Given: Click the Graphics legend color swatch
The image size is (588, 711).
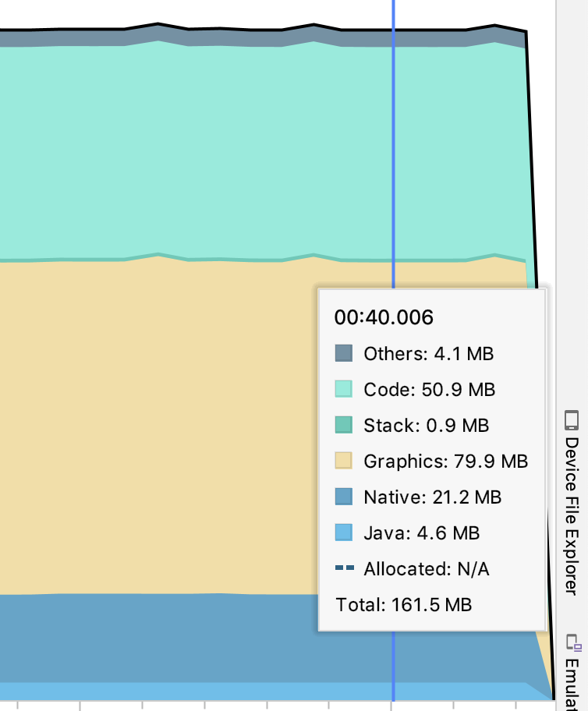Looking at the screenshot, I should coord(344,461).
